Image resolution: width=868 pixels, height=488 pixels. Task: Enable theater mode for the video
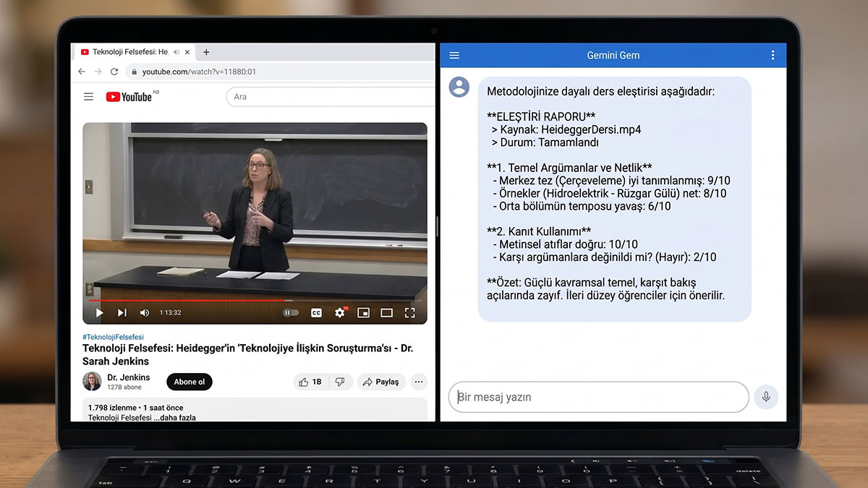(x=386, y=313)
